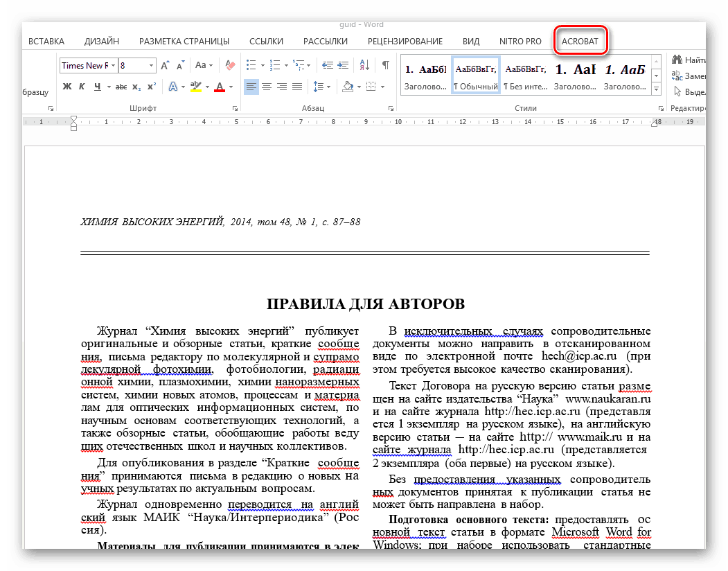Apply subscript formatting
728x571 pixels.
coord(136,87)
